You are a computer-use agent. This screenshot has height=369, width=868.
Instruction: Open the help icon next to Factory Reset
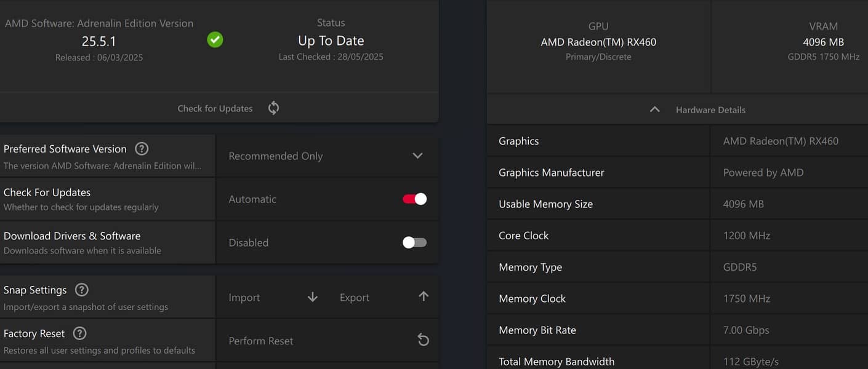tap(79, 333)
